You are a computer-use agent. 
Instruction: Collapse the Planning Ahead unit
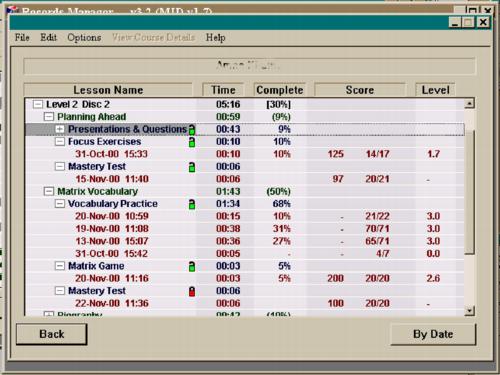(49, 117)
